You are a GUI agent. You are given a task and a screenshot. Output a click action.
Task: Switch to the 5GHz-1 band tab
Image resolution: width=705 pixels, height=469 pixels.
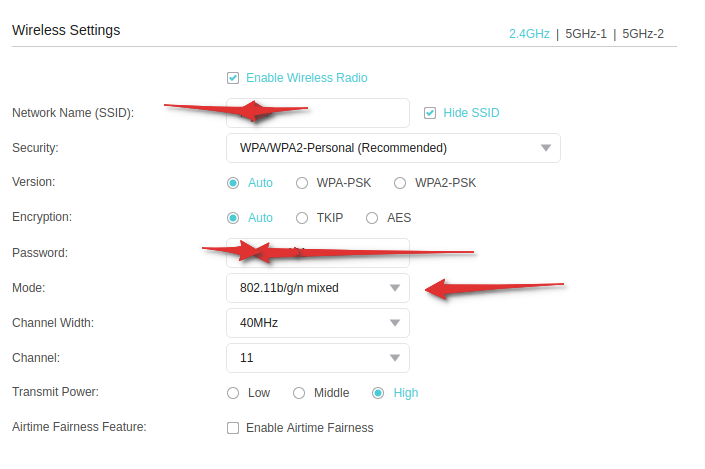[586, 33]
